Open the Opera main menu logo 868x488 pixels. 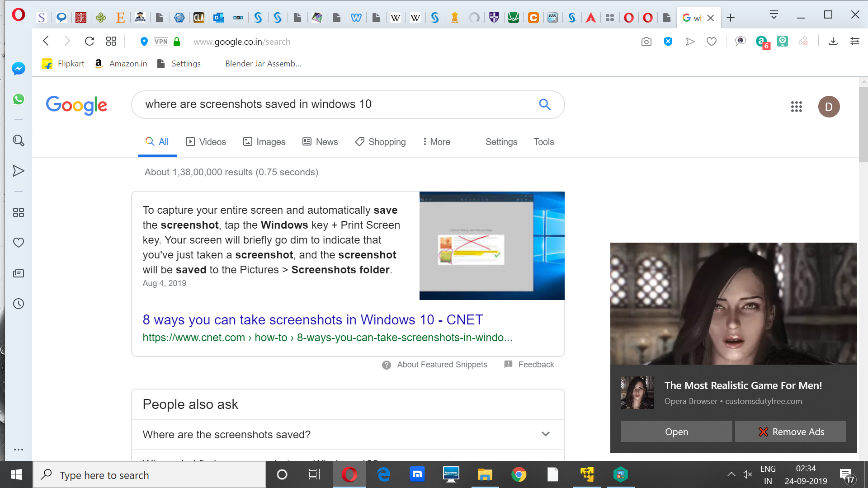[x=19, y=15]
